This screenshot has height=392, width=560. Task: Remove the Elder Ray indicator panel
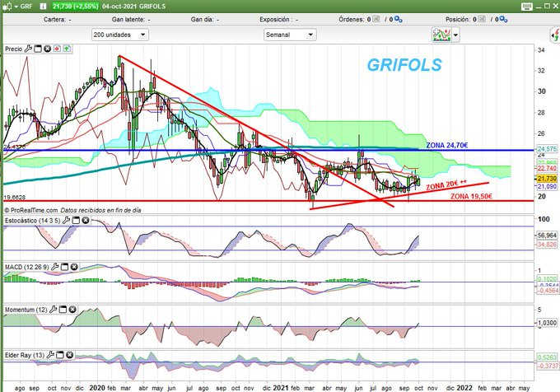pos(70,355)
